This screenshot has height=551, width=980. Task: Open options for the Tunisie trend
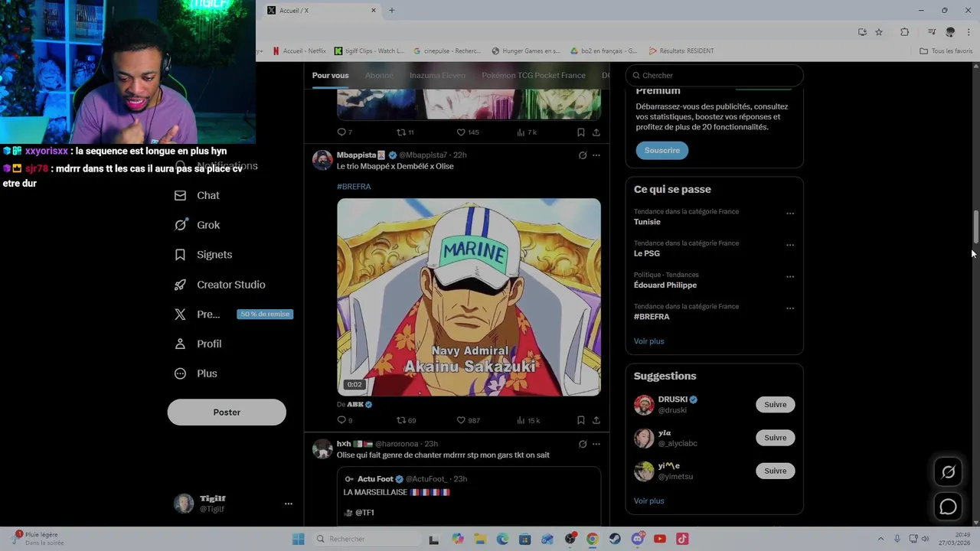(x=790, y=214)
